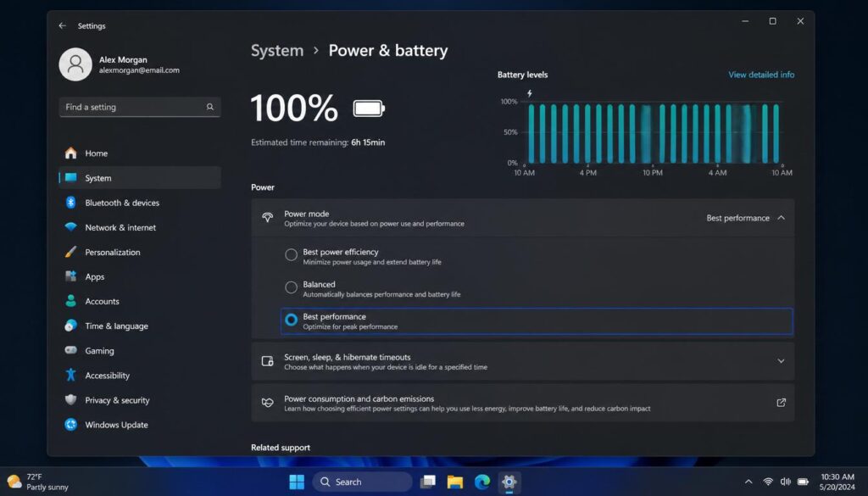Launch Microsoft Edge from taskbar
Viewport: 868px width, 496px height.
click(x=482, y=482)
